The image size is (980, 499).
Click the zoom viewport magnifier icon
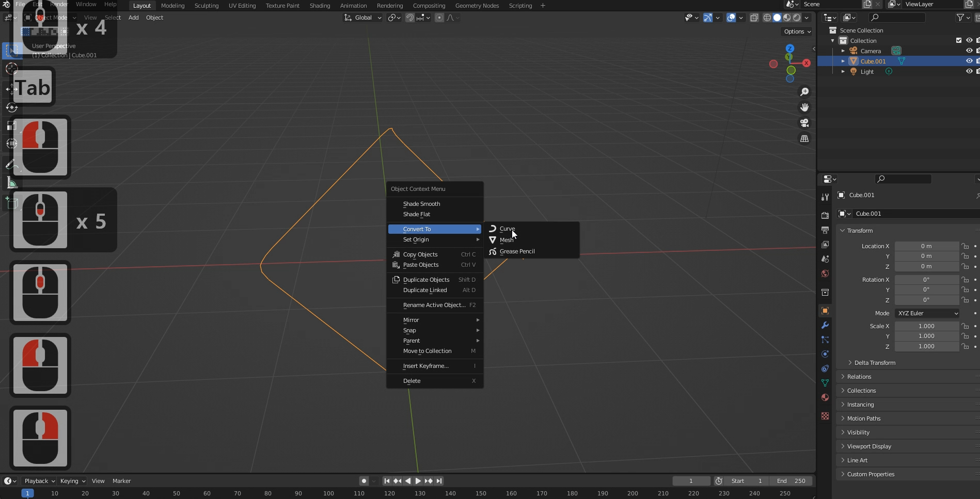pyautogui.click(x=804, y=92)
